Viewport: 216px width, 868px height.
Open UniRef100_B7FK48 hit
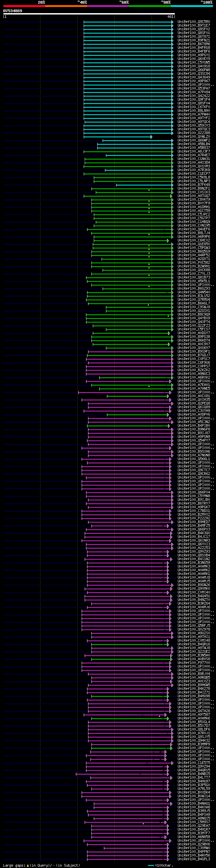[x=194, y=185]
